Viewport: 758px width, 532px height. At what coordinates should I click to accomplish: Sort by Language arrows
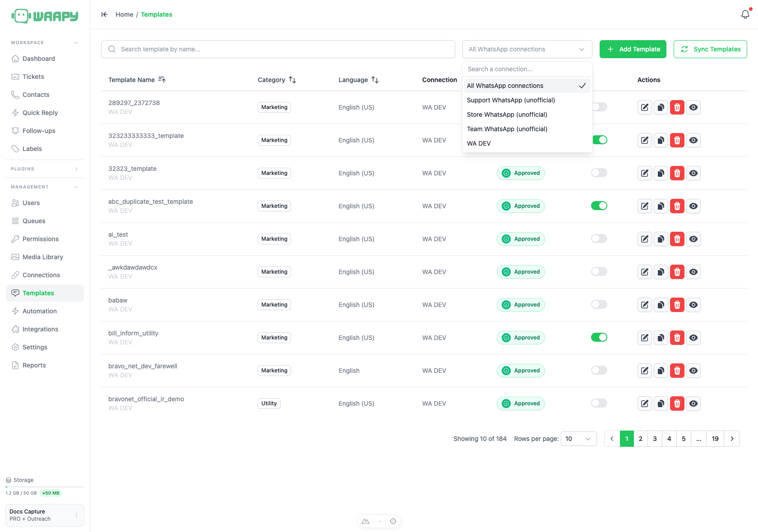point(375,80)
